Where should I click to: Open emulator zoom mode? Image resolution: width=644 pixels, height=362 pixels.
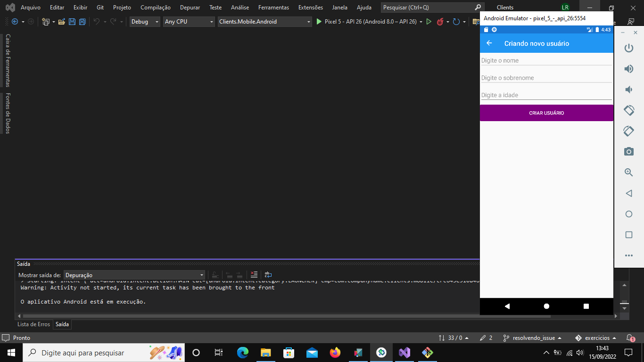click(x=628, y=172)
